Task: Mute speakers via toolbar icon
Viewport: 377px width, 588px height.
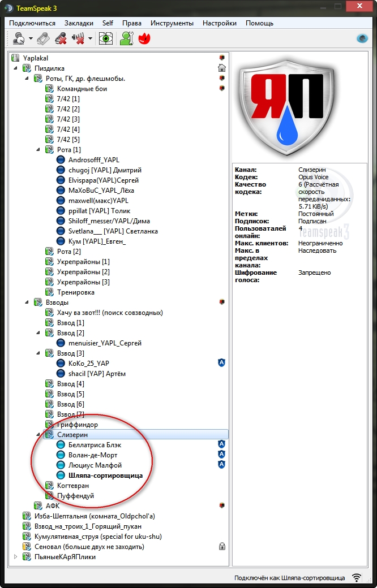Action: tap(78, 38)
